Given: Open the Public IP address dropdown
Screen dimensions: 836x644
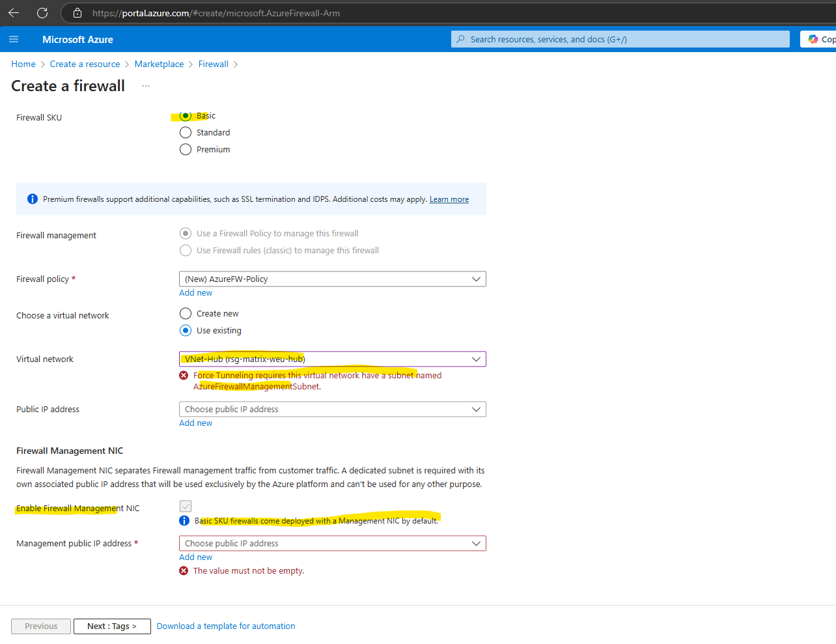Looking at the screenshot, I should [333, 409].
